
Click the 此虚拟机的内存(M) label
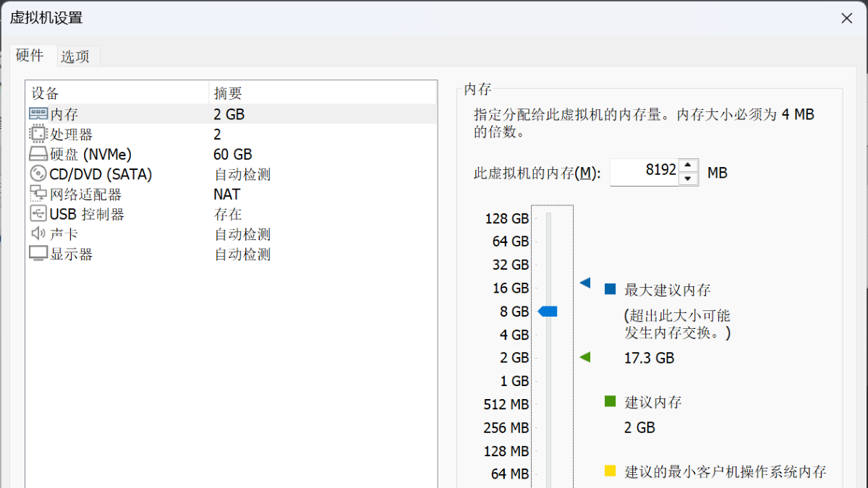[537, 173]
